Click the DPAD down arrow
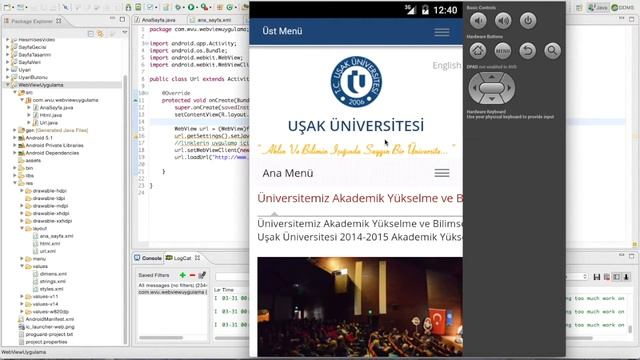This screenshot has width=640, height=360. (492, 99)
